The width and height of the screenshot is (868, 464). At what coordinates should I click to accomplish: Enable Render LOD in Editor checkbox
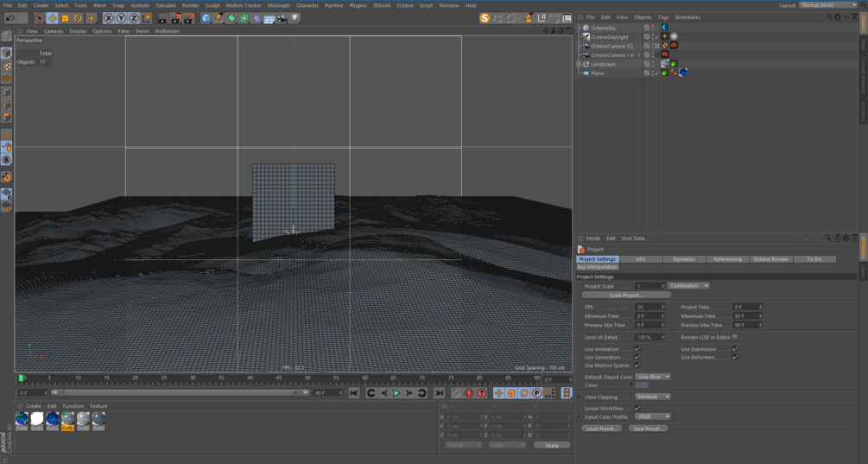(x=735, y=337)
